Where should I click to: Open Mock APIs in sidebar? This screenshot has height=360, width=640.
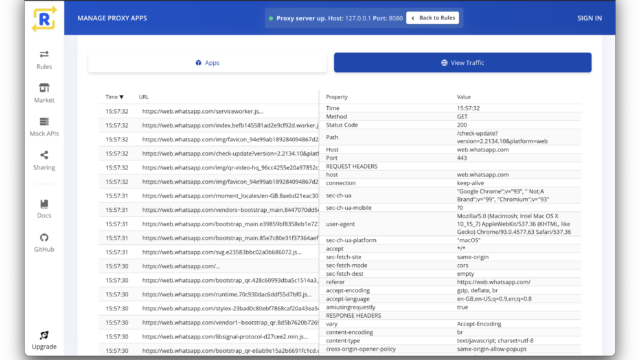pos(44,127)
